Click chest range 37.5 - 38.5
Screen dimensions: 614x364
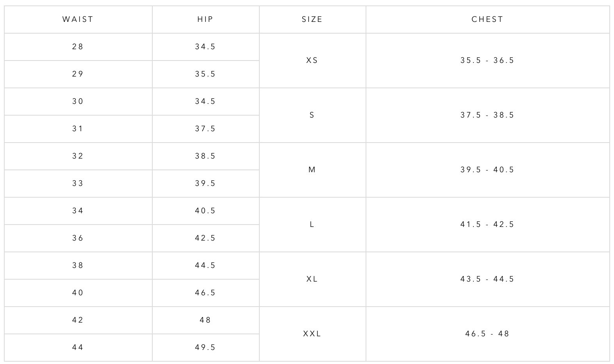(x=487, y=115)
